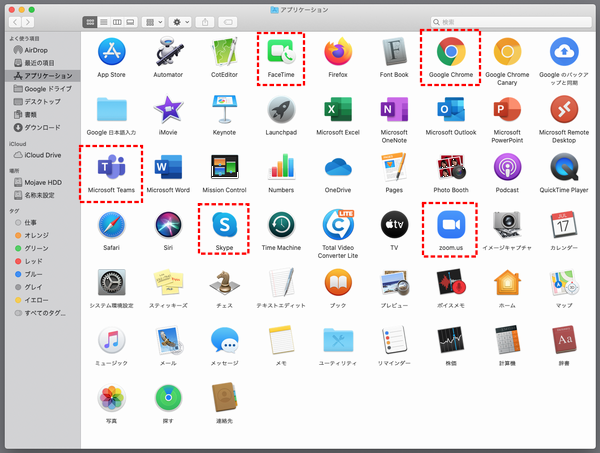Screen dimensions: 600x453
Task: Select Google Chrome Canary icon
Action: pos(507,52)
